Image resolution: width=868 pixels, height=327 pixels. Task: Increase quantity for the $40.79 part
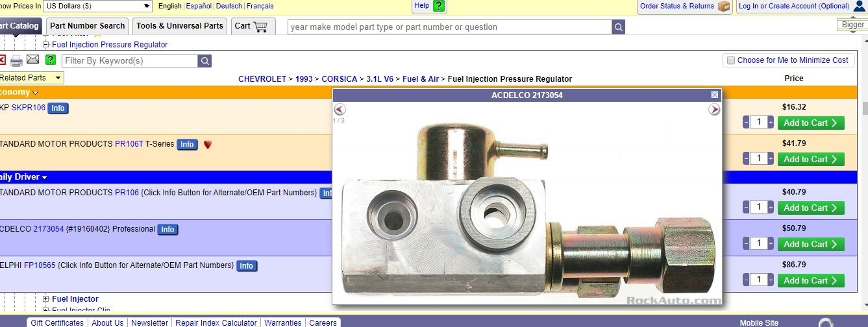(x=771, y=208)
